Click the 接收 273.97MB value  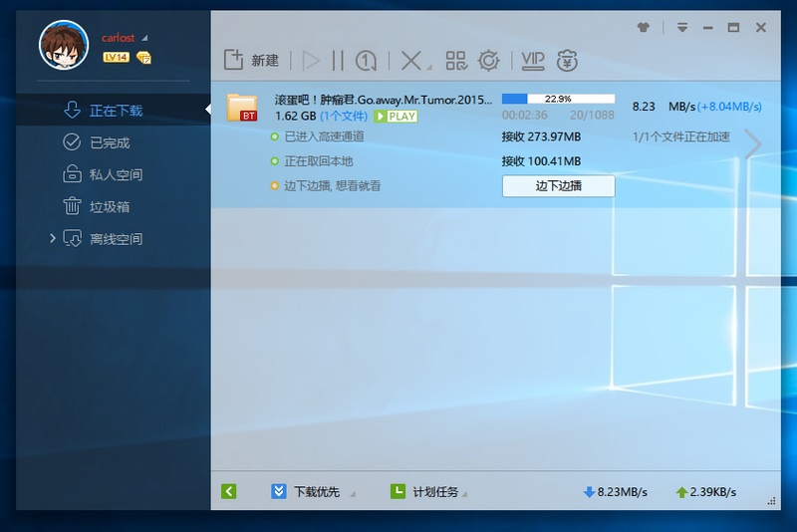541,136
